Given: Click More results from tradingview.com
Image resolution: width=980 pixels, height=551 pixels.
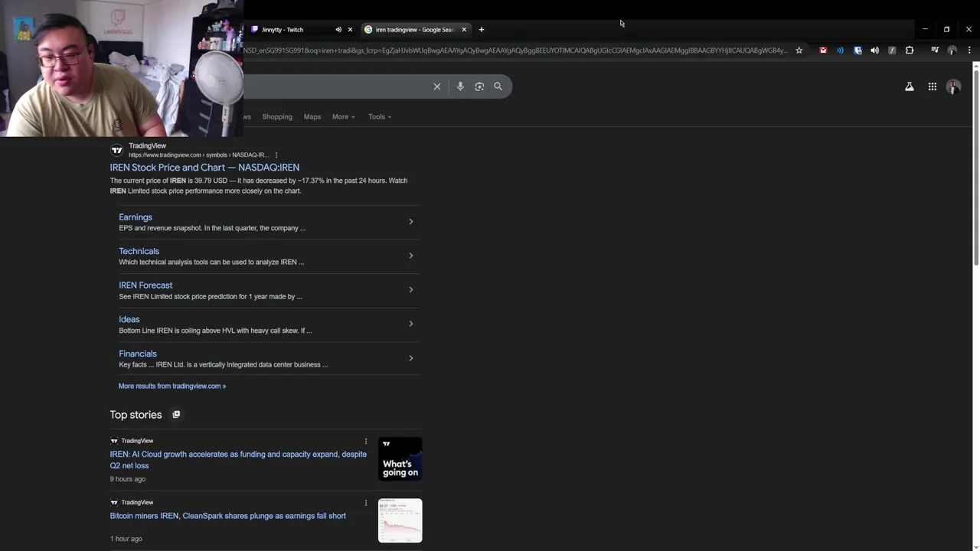Looking at the screenshot, I should [x=172, y=386].
